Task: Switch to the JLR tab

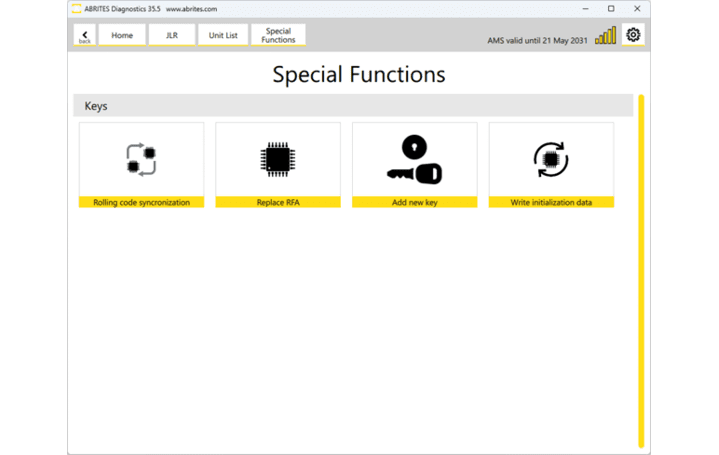Action: tap(172, 35)
